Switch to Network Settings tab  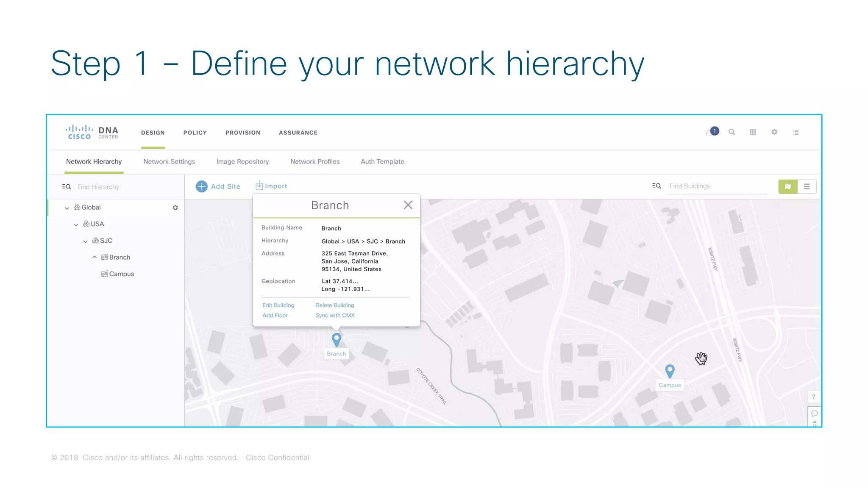(169, 161)
